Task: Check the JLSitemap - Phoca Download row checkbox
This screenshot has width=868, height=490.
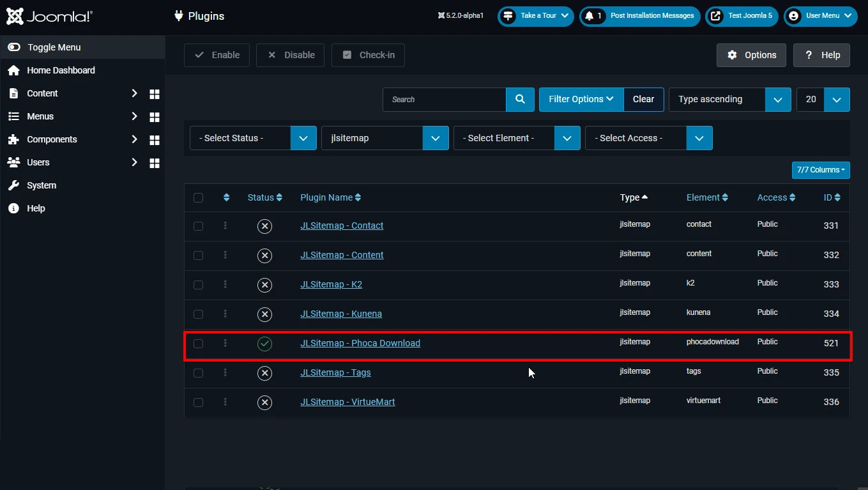Action: [198, 344]
